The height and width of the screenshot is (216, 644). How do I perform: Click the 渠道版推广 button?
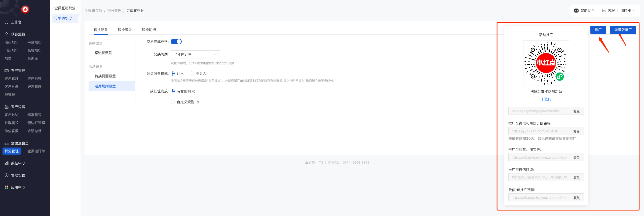coord(623,30)
